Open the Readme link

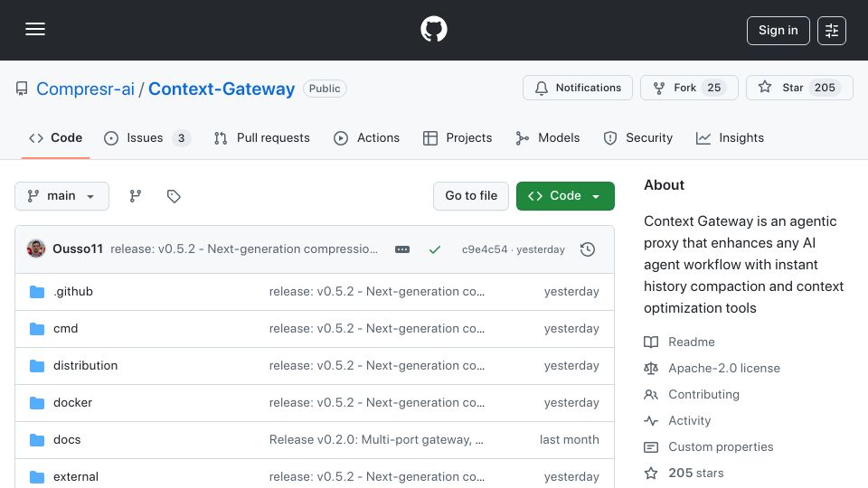[x=692, y=342]
